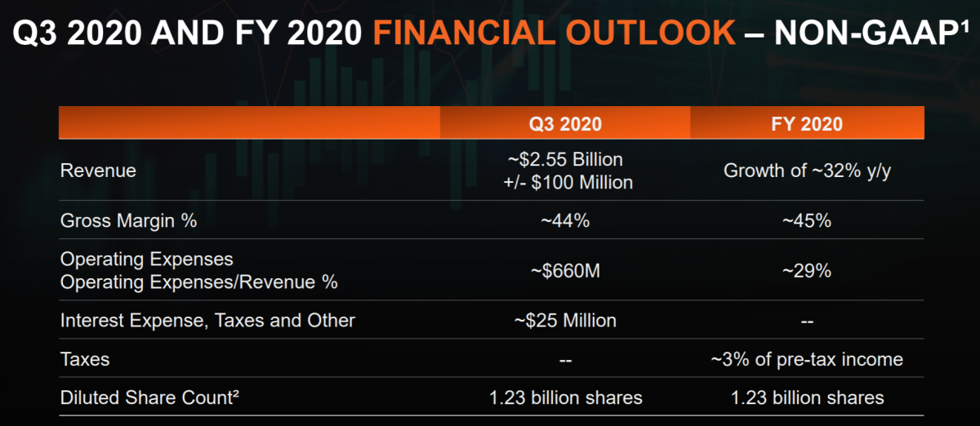Select the "~3% of pre-tax income" cell
This screenshot has width=980, height=426.
tap(807, 359)
